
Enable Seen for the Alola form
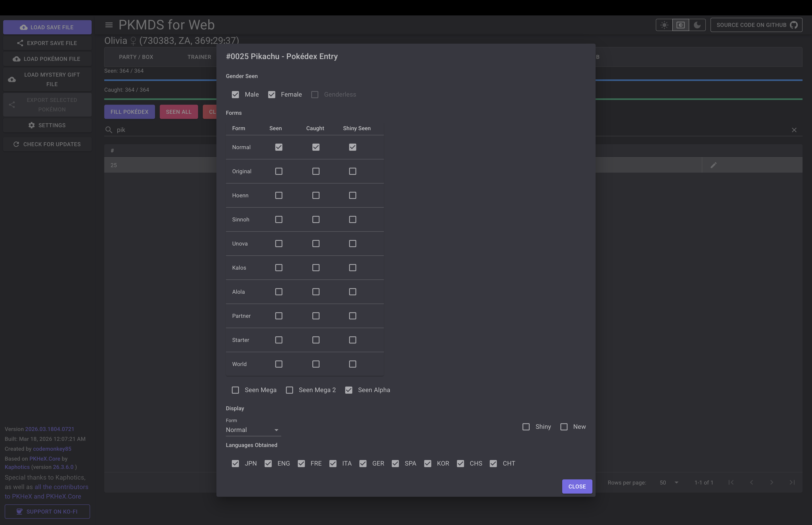279,292
